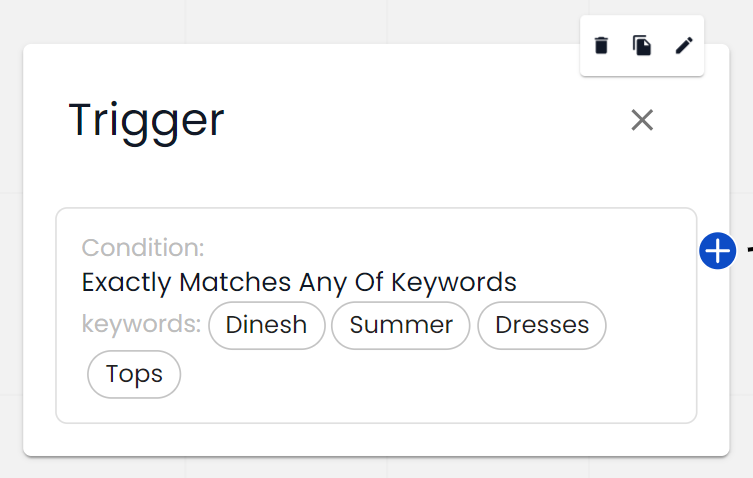Viewport: 753px width, 478px height.
Task: Add a next step with blue plus
Action: 718,251
